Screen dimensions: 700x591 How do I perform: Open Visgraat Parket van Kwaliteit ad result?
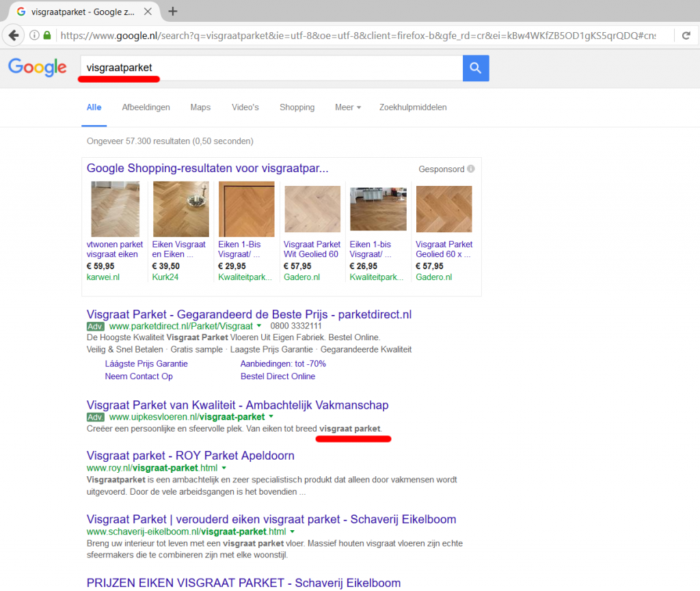tap(237, 405)
